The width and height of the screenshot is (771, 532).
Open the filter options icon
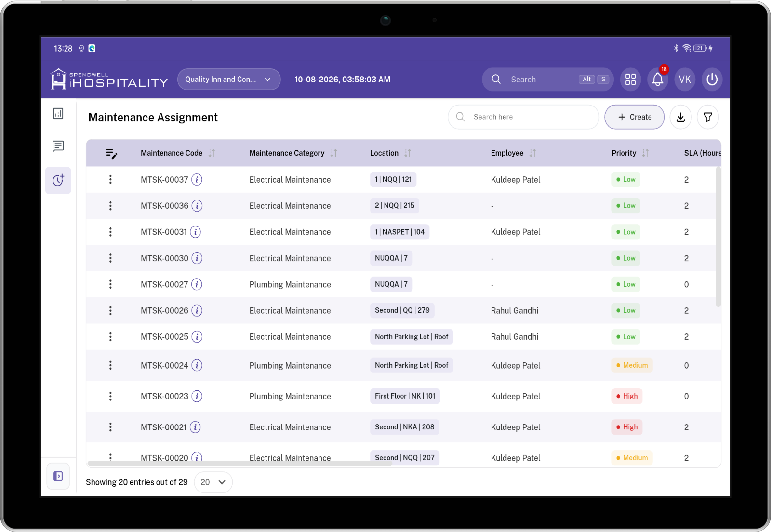707,117
